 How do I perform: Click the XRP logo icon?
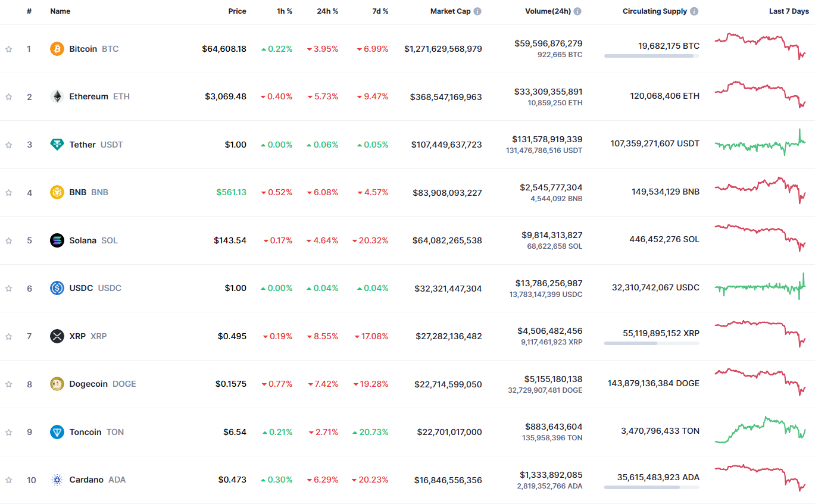pyautogui.click(x=57, y=336)
